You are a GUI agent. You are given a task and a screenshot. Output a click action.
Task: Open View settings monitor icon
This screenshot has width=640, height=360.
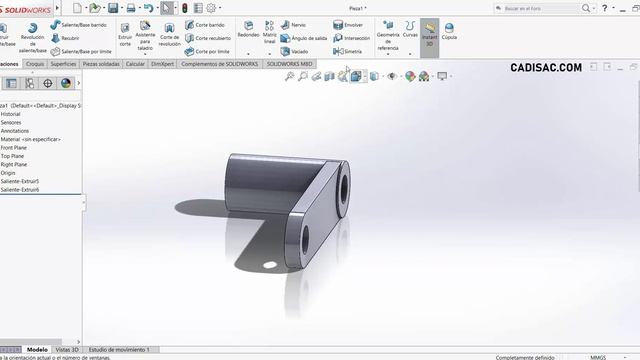click(x=442, y=76)
